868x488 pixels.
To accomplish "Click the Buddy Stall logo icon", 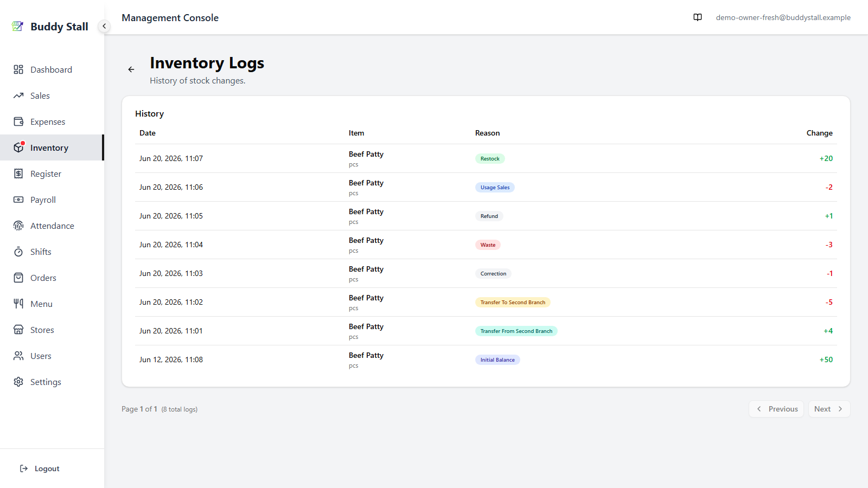I will (18, 26).
